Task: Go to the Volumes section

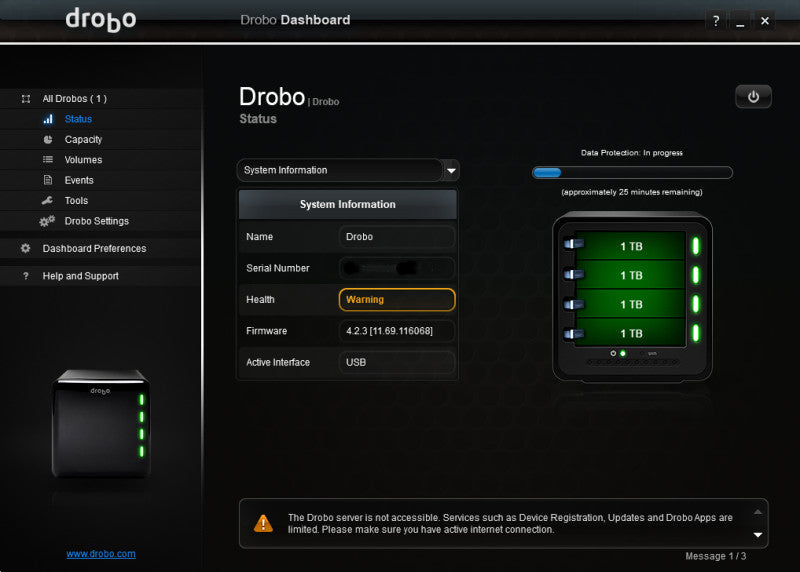Action: 83,160
